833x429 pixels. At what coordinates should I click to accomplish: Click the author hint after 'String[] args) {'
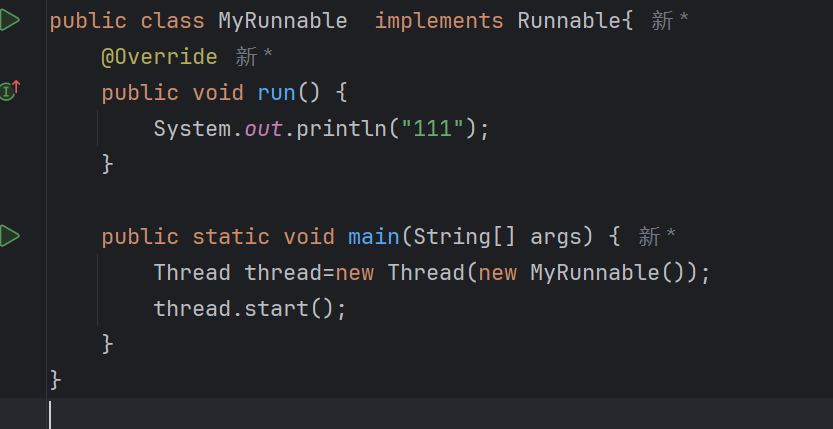(x=657, y=236)
